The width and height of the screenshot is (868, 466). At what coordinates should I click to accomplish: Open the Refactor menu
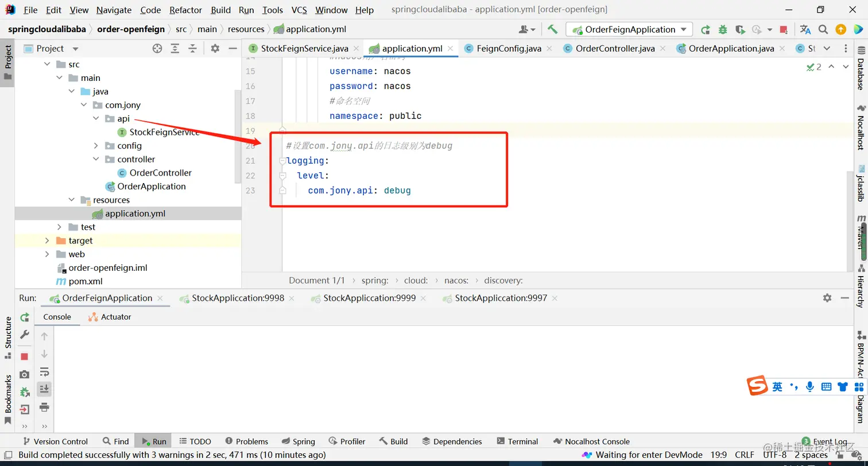point(185,10)
